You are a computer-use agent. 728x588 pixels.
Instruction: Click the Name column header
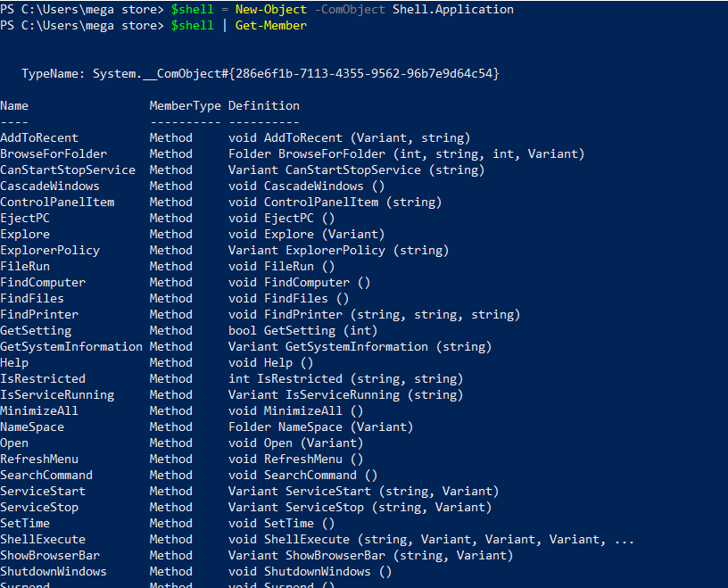(14, 105)
